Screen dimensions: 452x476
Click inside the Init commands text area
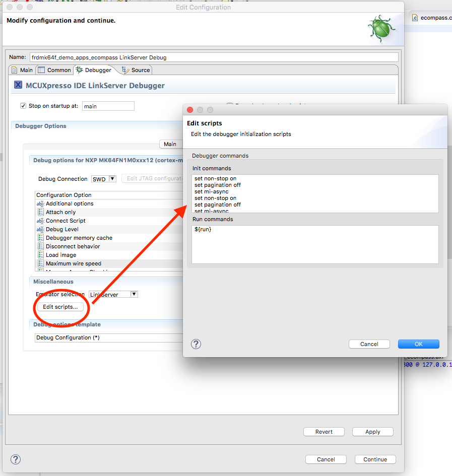pos(315,194)
